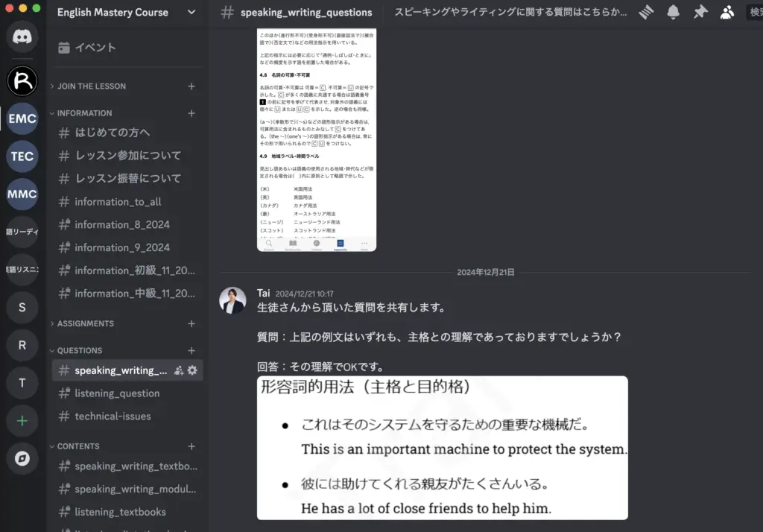The height and width of the screenshot is (532, 763).
Task: Create channel in INFORMATION category
Action: (191, 113)
